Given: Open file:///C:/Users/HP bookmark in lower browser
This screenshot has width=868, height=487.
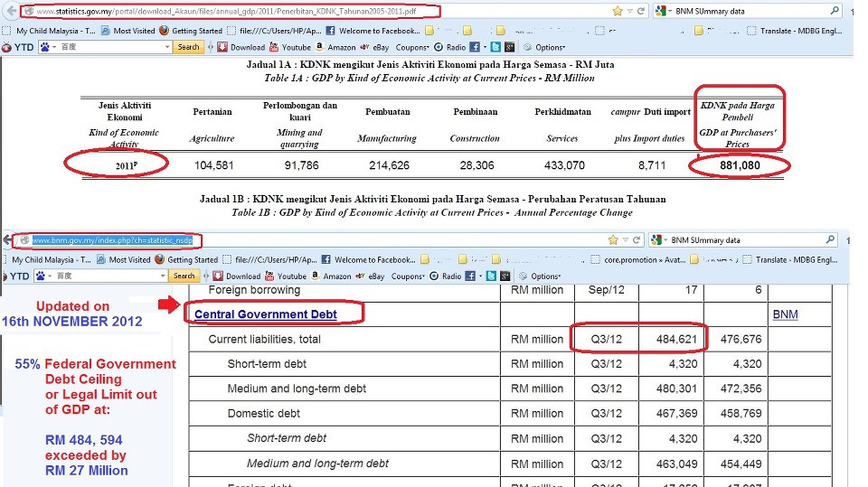Looking at the screenshot, I should pos(270,259).
